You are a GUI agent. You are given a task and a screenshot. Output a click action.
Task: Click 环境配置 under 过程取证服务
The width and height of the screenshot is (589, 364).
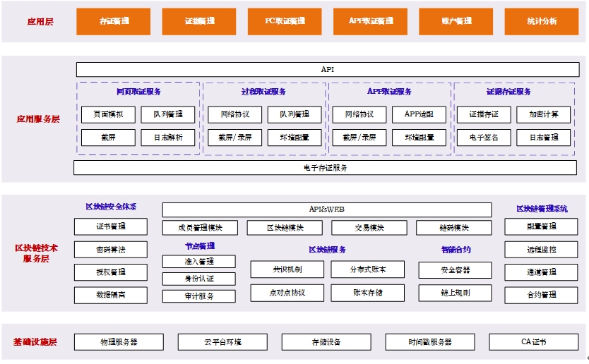(294, 138)
